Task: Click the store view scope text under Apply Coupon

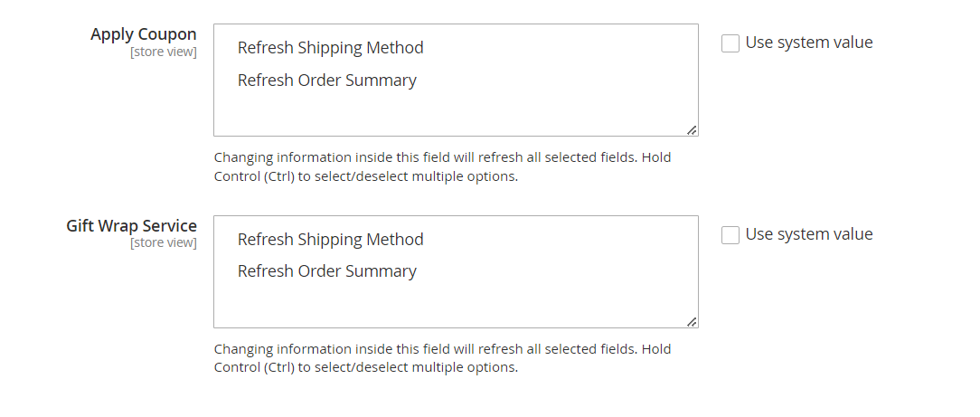Action: (164, 52)
